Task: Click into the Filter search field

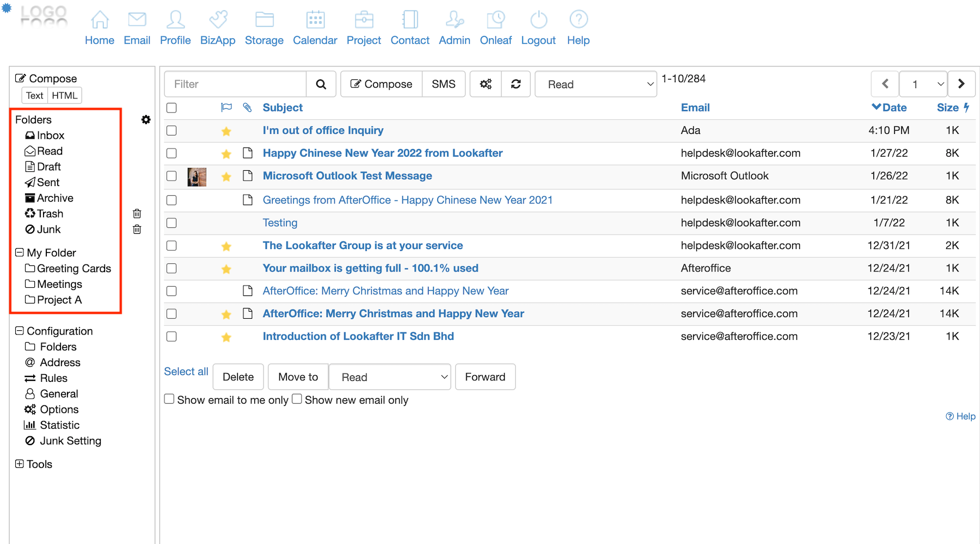Action: click(x=235, y=84)
